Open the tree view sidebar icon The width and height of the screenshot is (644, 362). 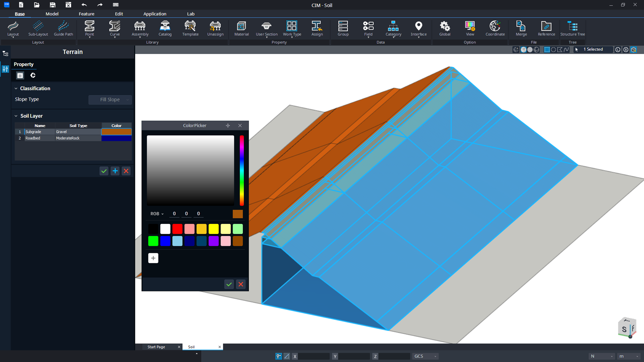[5, 54]
